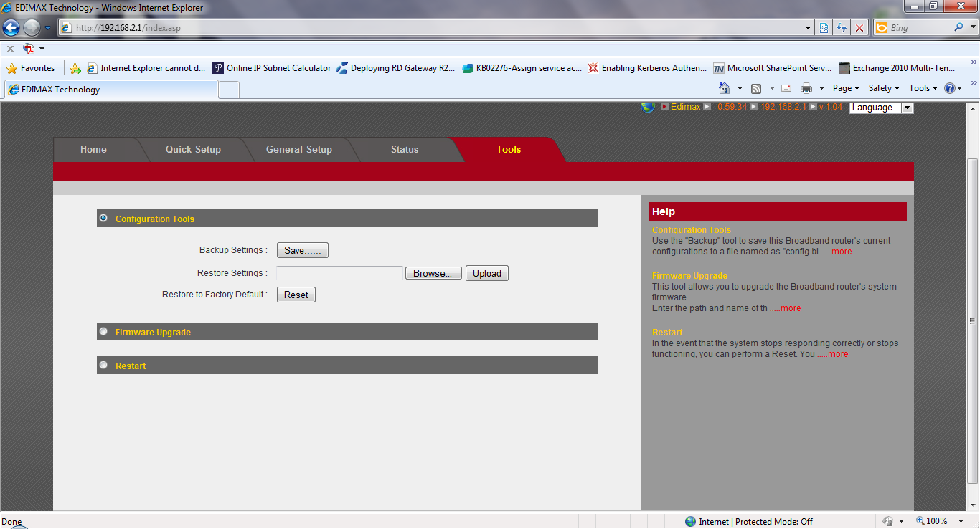Click the PDF converter icon below the address bar

(29, 49)
